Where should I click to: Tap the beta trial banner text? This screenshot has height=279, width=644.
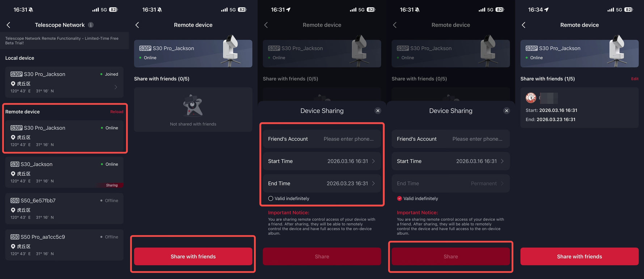pos(62,40)
